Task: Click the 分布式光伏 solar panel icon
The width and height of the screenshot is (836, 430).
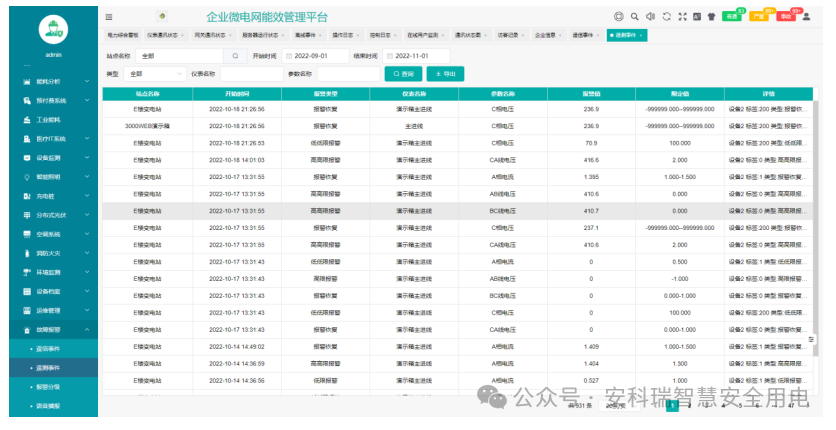Action: tap(27, 215)
